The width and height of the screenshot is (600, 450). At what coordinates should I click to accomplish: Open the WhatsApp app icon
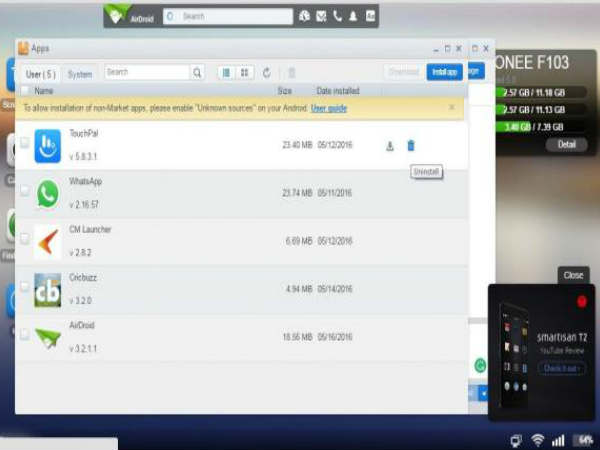[47, 193]
